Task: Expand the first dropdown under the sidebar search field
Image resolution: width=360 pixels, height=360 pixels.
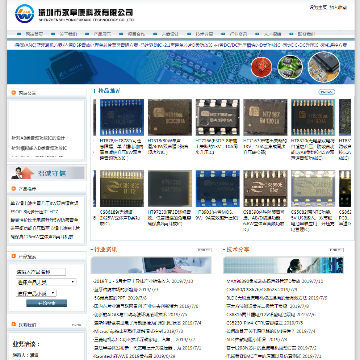Action: click(46, 282)
